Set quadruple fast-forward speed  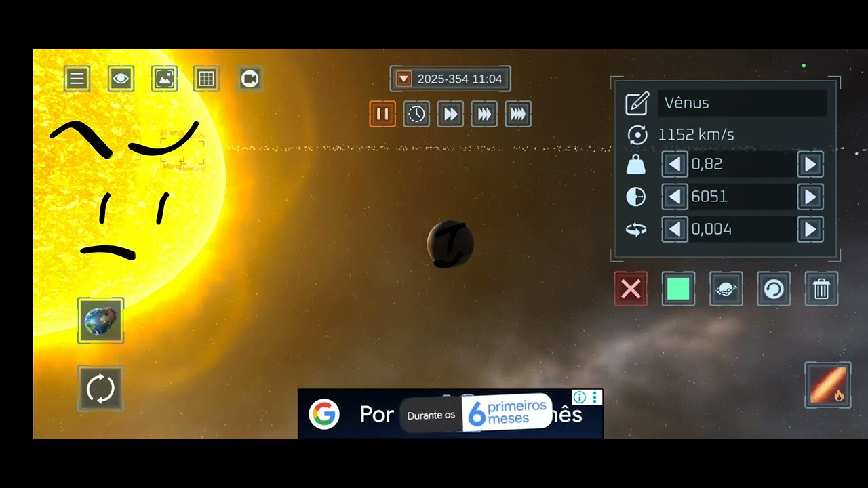(x=518, y=114)
